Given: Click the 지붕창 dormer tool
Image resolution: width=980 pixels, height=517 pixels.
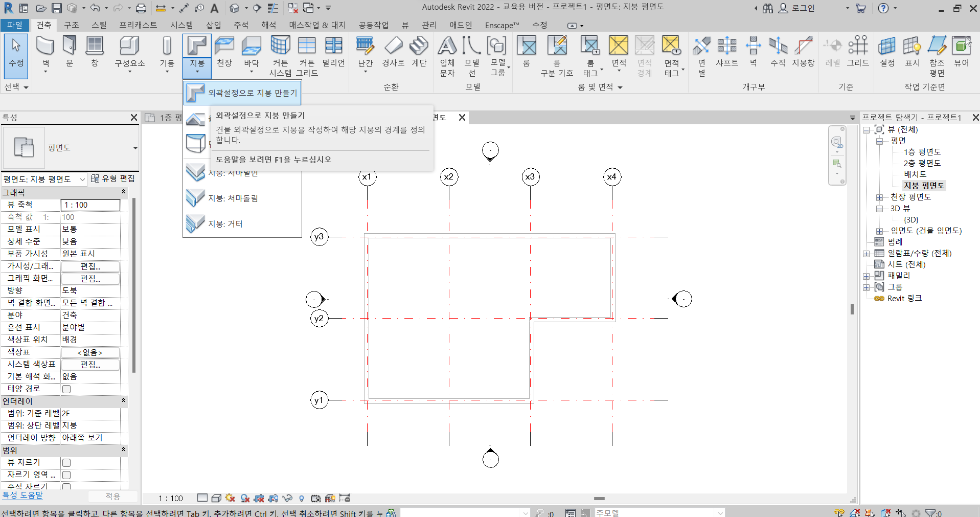Looking at the screenshot, I should click(803, 51).
